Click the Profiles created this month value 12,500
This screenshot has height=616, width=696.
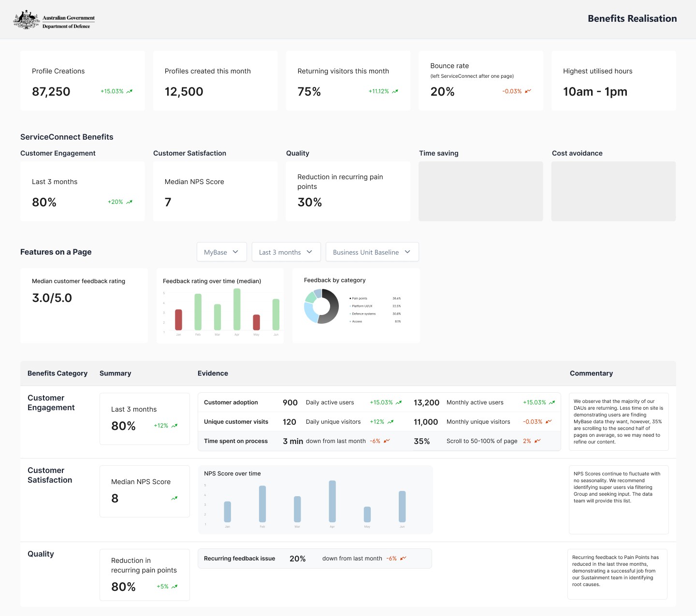(184, 91)
